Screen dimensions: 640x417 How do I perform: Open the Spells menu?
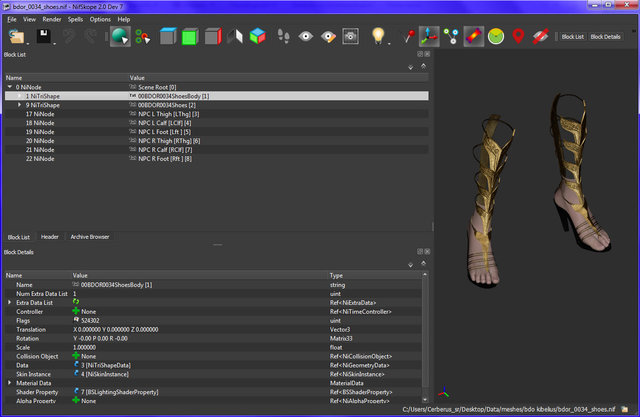click(75, 19)
